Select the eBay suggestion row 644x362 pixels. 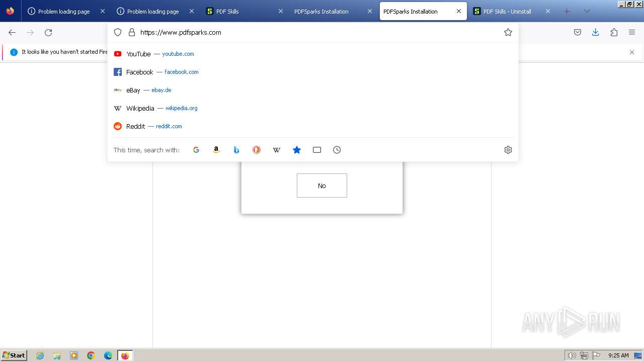pos(313,90)
